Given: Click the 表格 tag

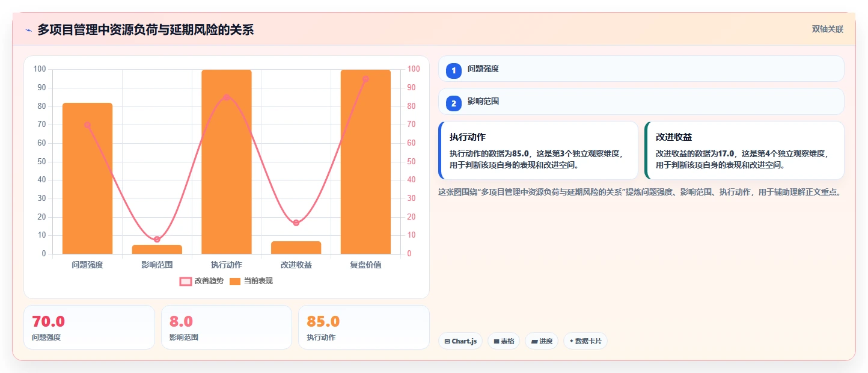Looking at the screenshot, I should [504, 341].
